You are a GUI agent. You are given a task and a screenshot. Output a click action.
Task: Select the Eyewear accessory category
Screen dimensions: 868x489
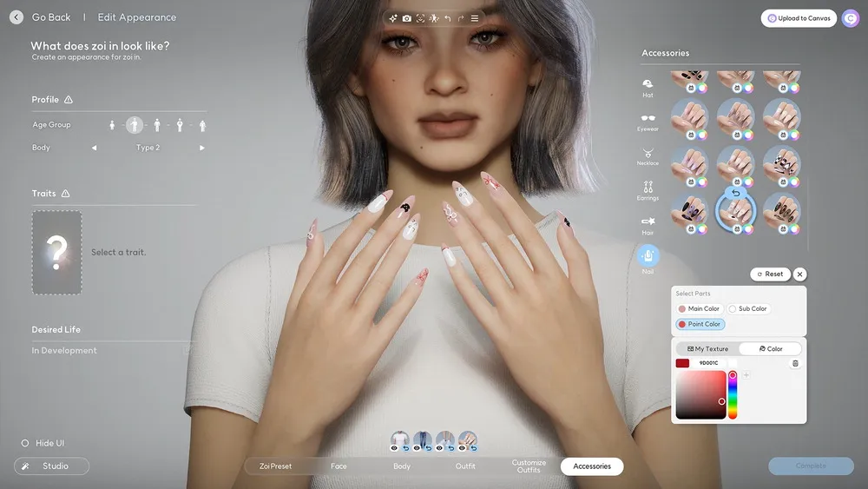648,121
